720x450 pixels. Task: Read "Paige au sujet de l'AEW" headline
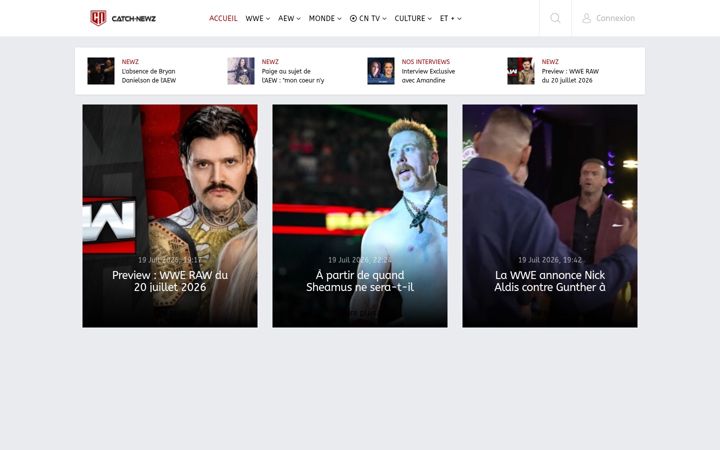tap(292, 76)
